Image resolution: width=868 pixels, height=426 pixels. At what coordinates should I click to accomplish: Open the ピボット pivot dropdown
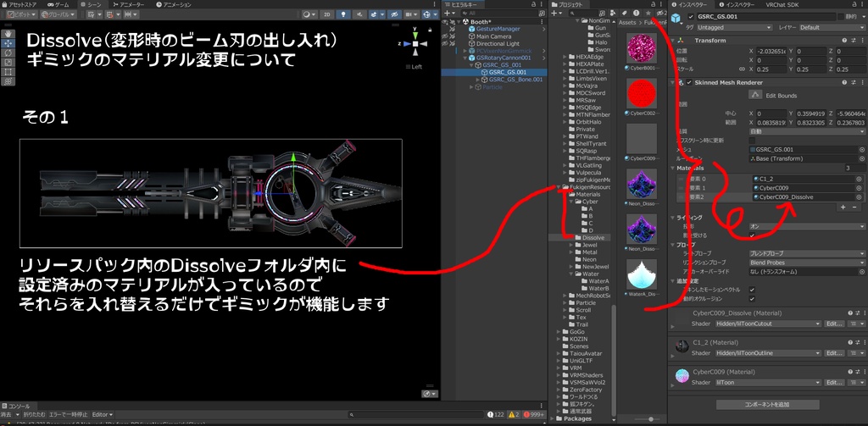coord(22,14)
